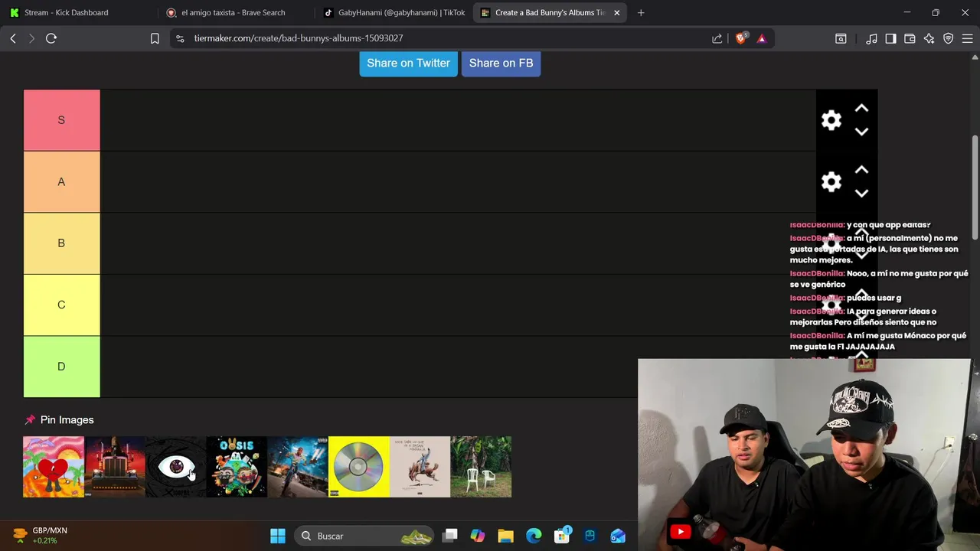Open the Outlook mail app on taskbar
This screenshot has width=980, height=551.
(x=618, y=536)
